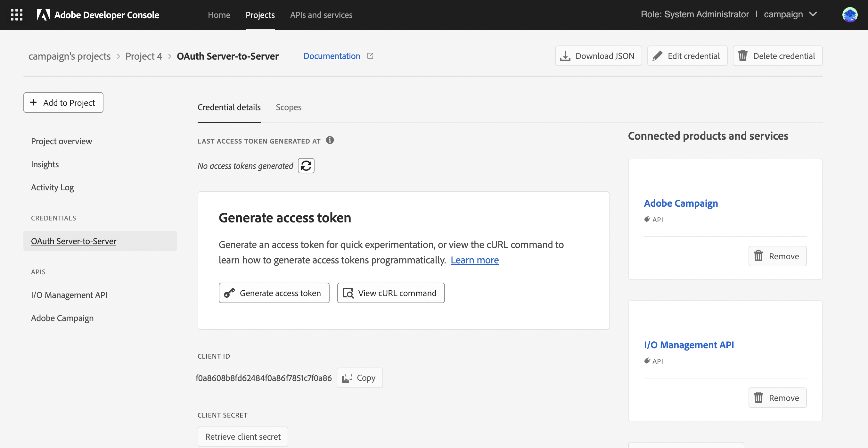Open the user profile avatar
868x448 pixels.
pyautogui.click(x=849, y=15)
